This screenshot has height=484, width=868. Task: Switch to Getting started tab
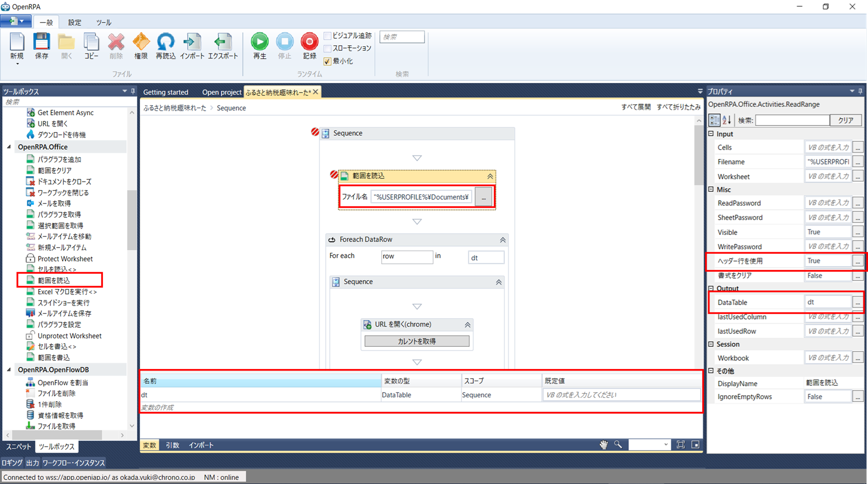click(x=166, y=92)
